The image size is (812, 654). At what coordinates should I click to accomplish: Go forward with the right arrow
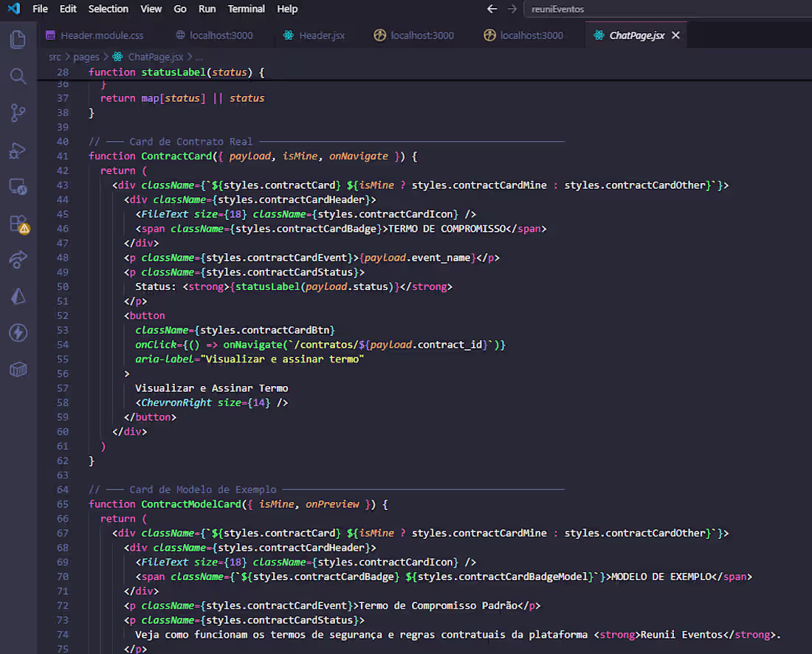coord(512,9)
